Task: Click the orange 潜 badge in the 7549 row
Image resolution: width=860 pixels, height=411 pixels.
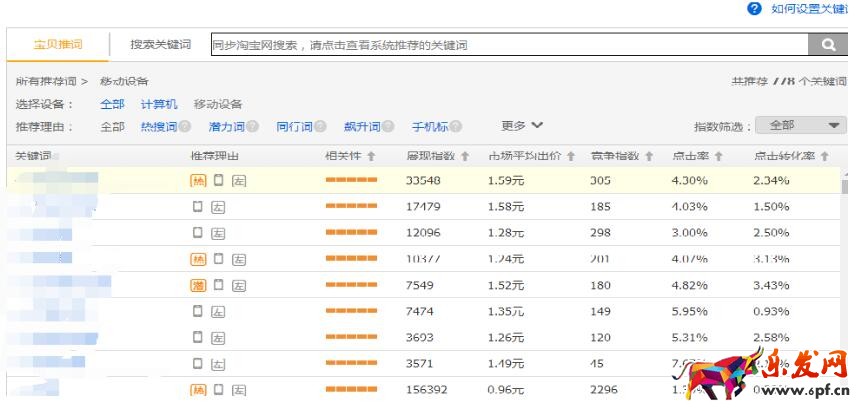Action: tap(198, 285)
